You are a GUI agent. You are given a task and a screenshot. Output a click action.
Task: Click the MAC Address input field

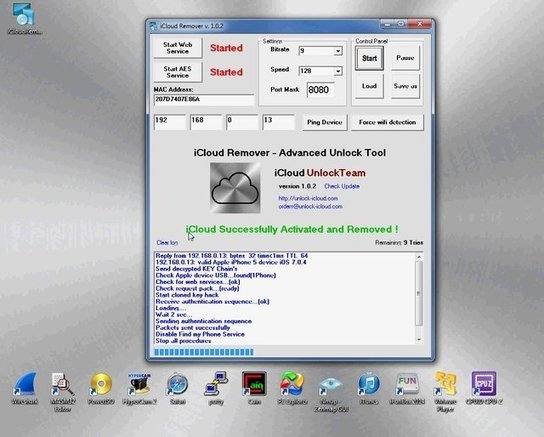point(204,100)
